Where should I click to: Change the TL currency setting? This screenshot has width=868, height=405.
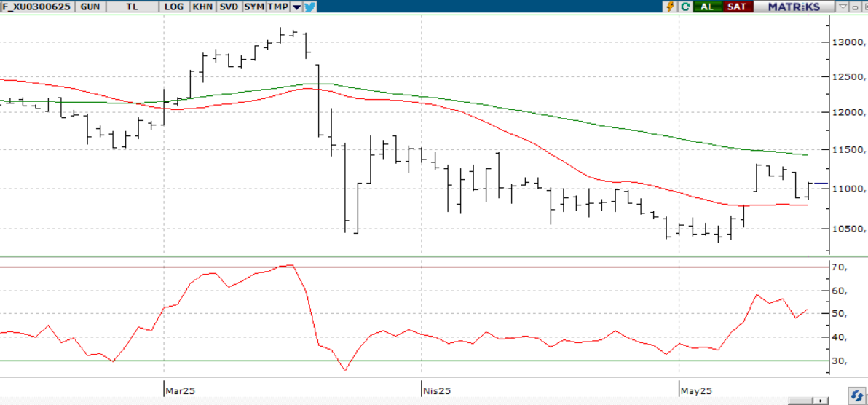tap(132, 7)
